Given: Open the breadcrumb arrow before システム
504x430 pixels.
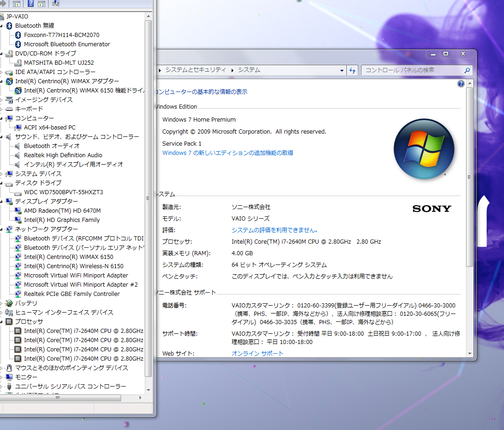Looking at the screenshot, I should click(233, 70).
